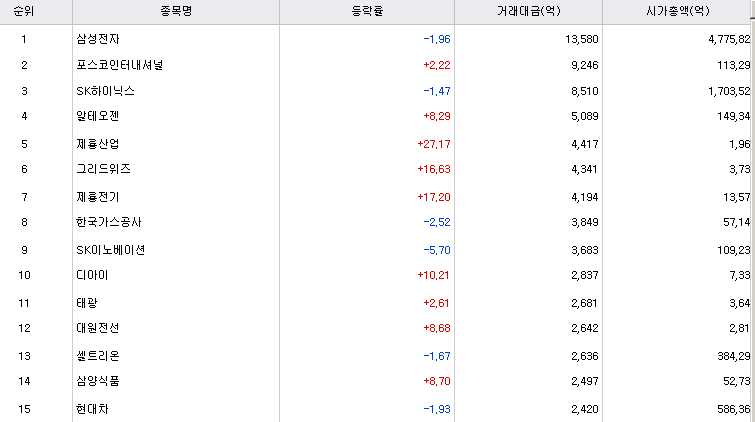Sort by 거래대금(억) column header
Image resolution: width=755 pixels, height=422 pixels.
coord(528,11)
